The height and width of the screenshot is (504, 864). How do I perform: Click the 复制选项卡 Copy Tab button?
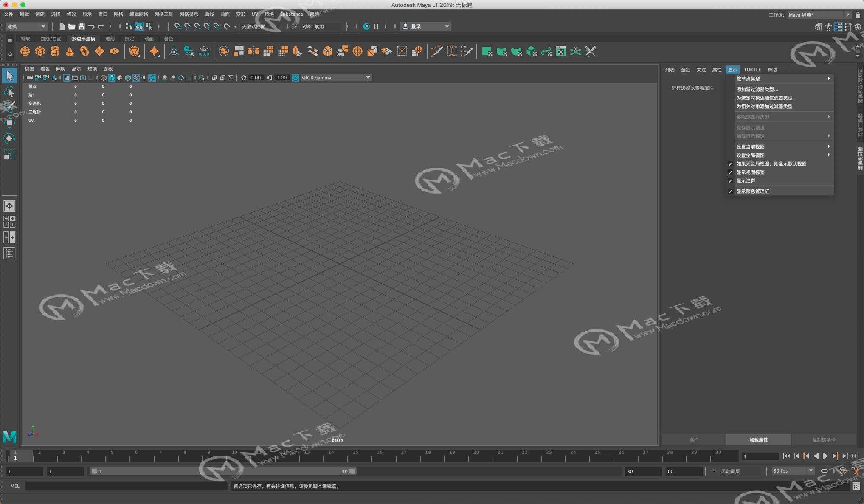pyautogui.click(x=824, y=440)
